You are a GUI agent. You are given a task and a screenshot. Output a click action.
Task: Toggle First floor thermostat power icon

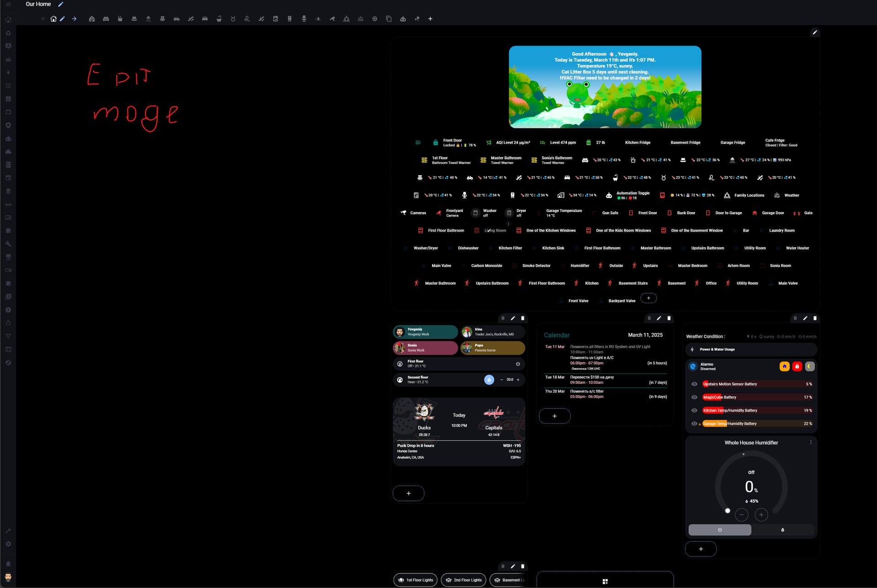click(x=518, y=364)
